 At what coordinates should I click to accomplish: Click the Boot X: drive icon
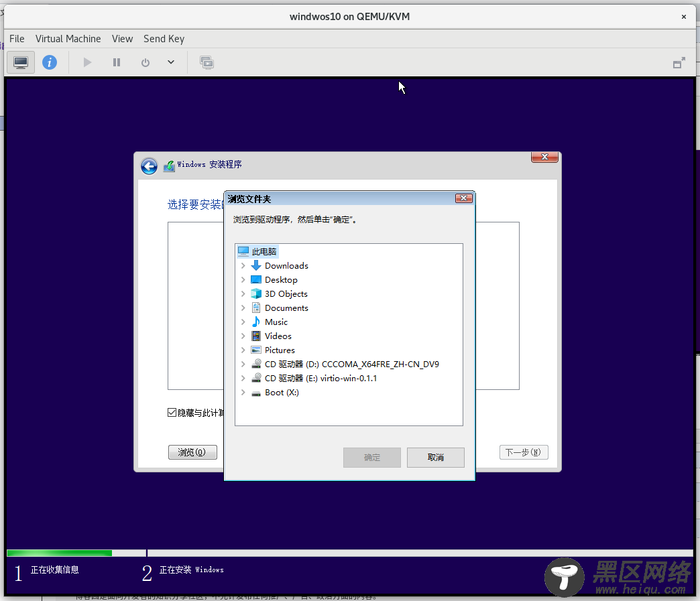point(256,393)
